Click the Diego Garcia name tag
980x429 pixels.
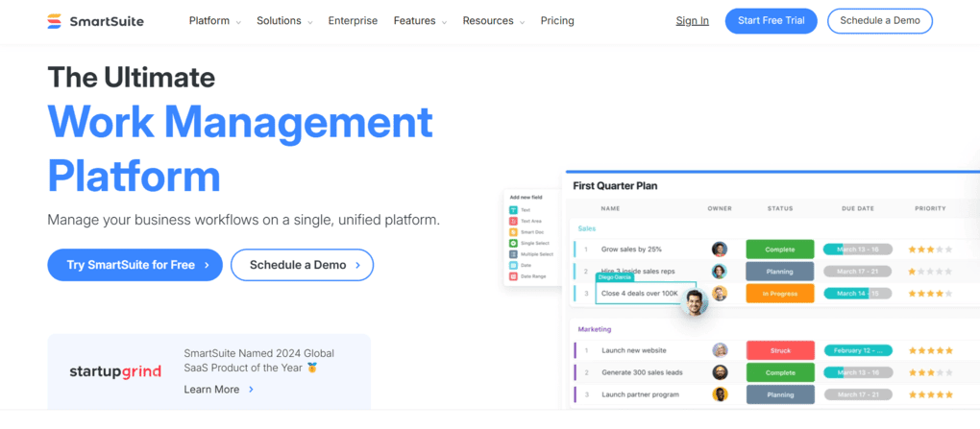(x=615, y=276)
